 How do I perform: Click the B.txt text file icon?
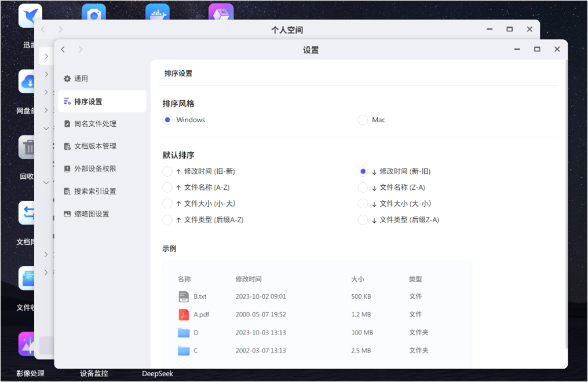pos(184,296)
